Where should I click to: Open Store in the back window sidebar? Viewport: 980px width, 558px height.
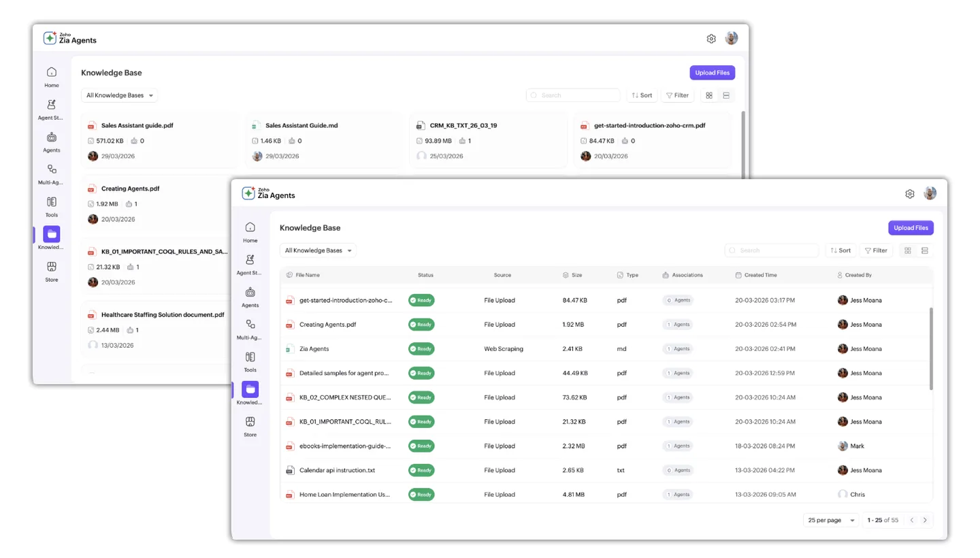click(52, 271)
